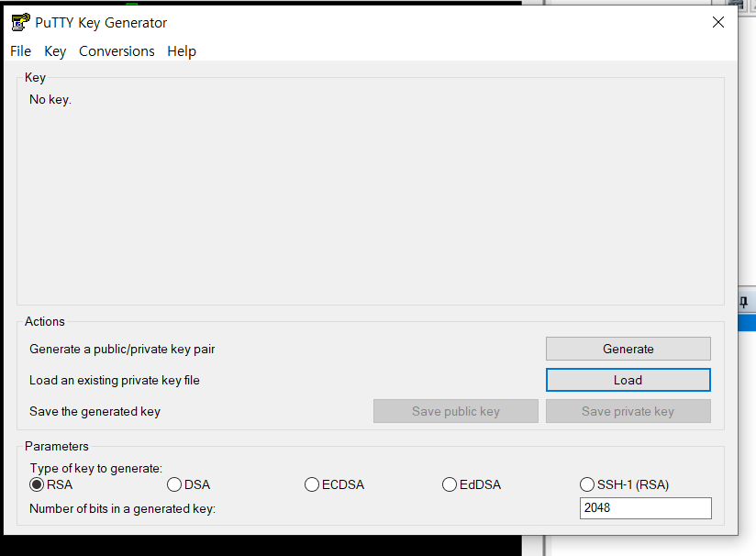Click the Save public key button
This screenshot has width=756, height=556.
(456, 411)
